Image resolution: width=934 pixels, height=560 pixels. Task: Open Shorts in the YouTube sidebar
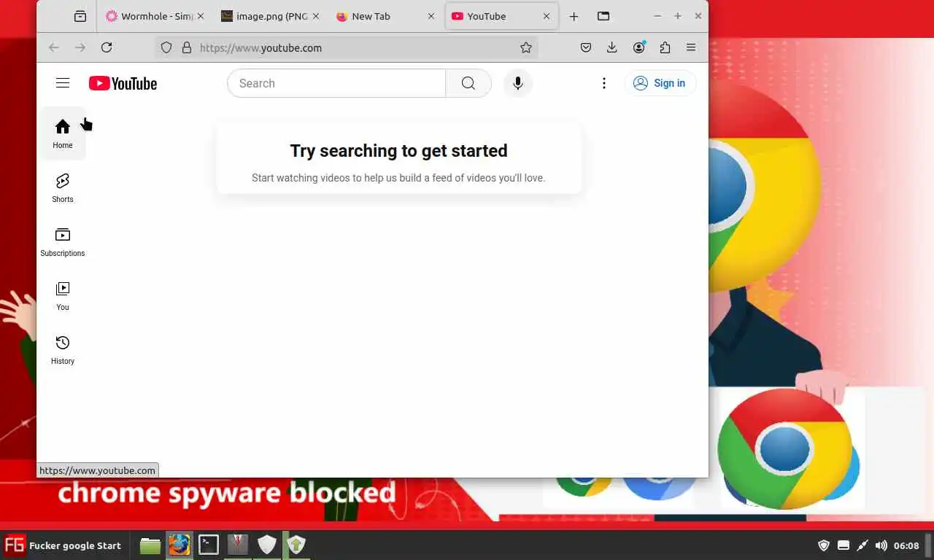63,187
